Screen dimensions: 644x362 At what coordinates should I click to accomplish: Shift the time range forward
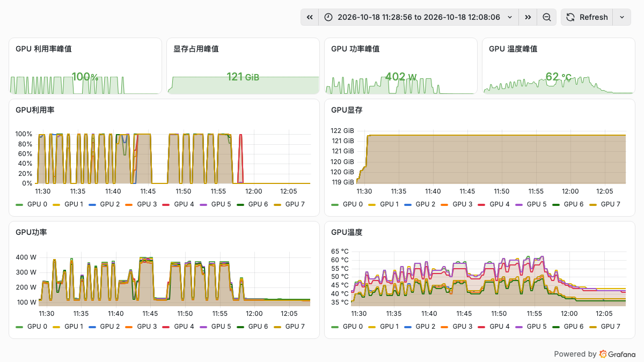tap(528, 17)
